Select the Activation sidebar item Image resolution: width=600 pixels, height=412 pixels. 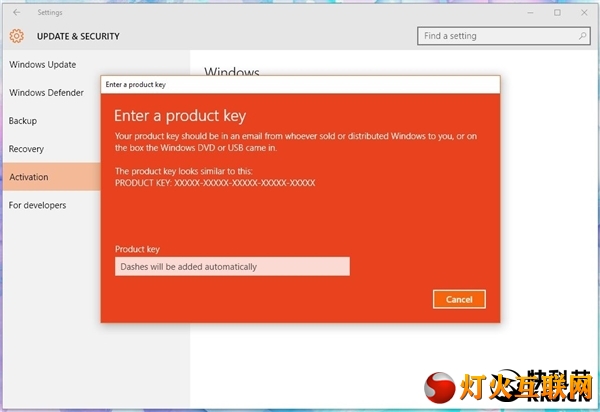[x=52, y=177]
